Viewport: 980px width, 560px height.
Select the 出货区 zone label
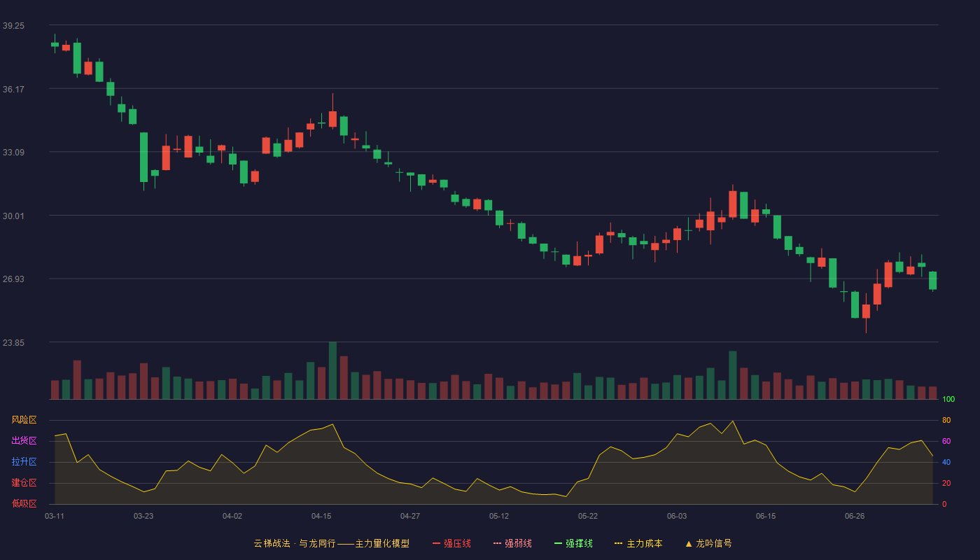click(x=24, y=441)
